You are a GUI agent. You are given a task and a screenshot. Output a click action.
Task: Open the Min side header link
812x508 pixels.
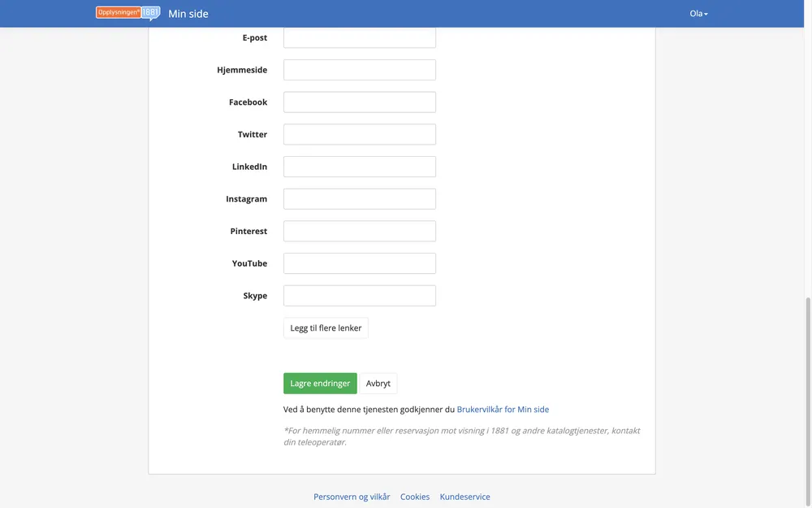coord(188,14)
